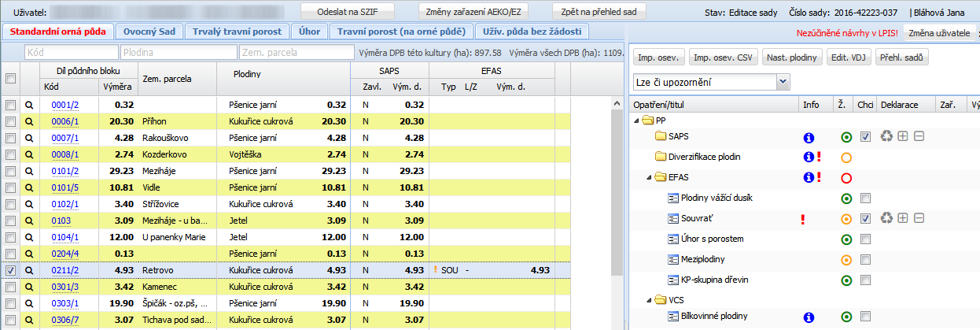This screenshot has height=330, width=980.
Task: Switch to Ovocný Sad tab
Action: 150,32
